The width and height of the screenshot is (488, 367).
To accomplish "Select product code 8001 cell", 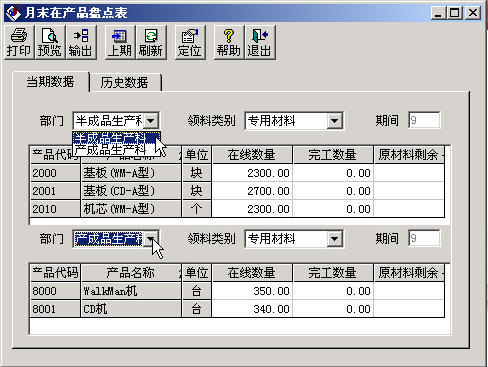I will (x=55, y=309).
